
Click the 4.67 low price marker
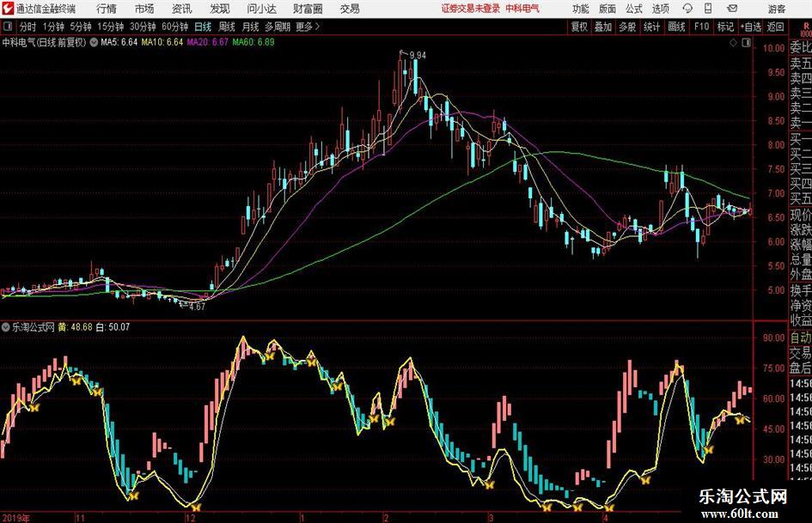[197, 307]
